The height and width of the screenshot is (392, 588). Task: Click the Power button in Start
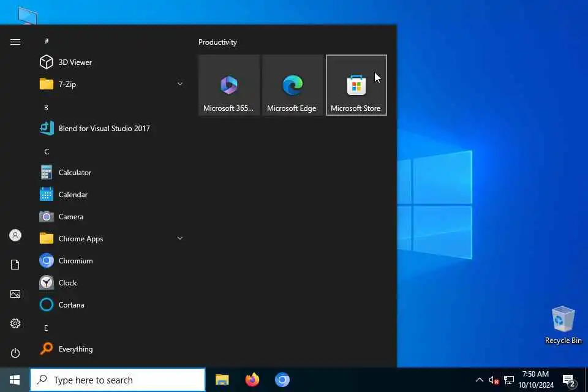[x=15, y=353]
